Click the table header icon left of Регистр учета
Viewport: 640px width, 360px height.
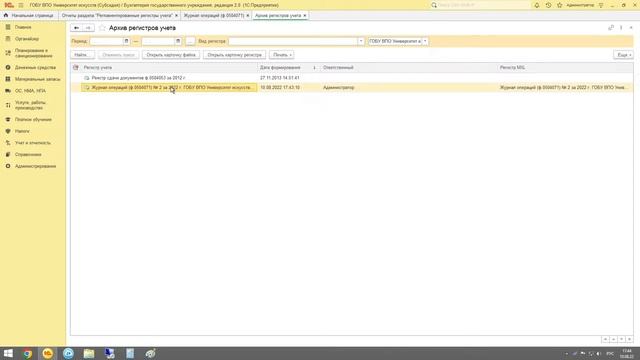click(76, 67)
